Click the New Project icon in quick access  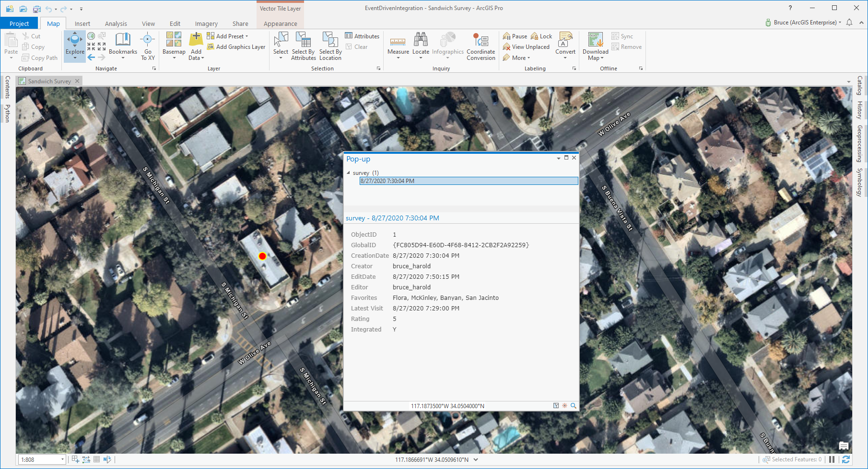[10, 9]
